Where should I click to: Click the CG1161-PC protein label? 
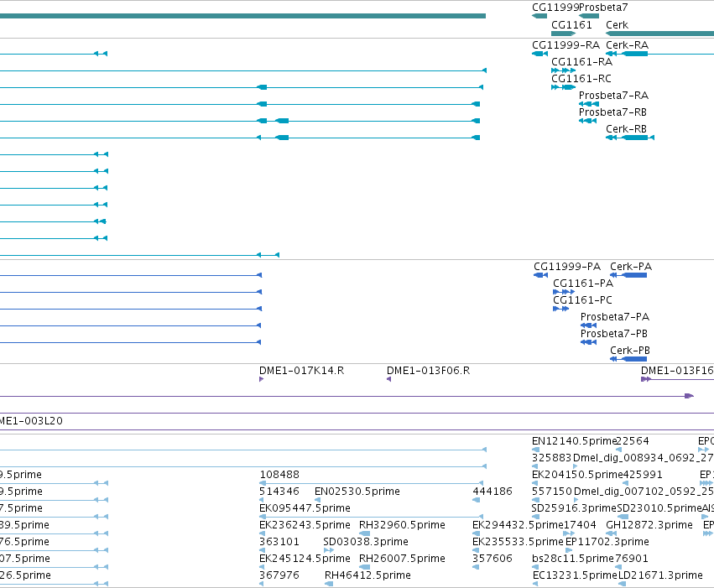point(583,300)
